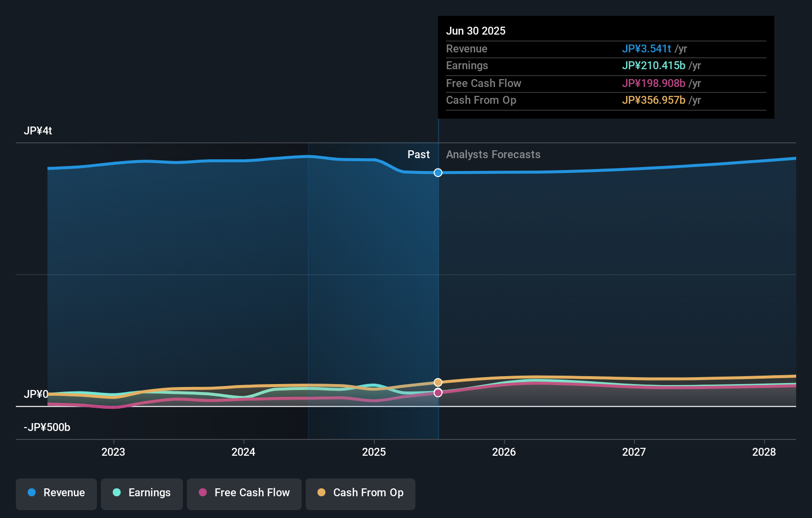Click the blue Revenue legend dot
This screenshot has width=812, height=518.
click(x=31, y=493)
